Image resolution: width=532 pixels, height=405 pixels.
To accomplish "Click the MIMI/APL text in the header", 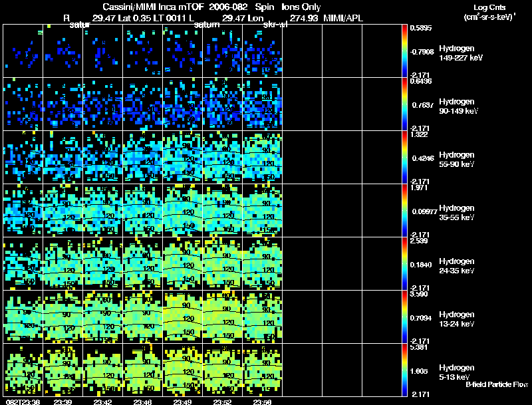I will (x=342, y=18).
